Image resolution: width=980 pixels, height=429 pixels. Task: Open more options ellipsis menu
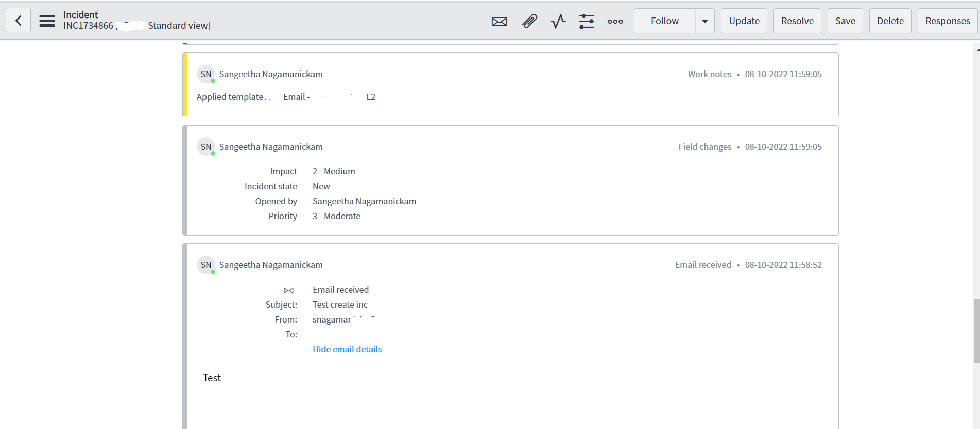click(615, 21)
